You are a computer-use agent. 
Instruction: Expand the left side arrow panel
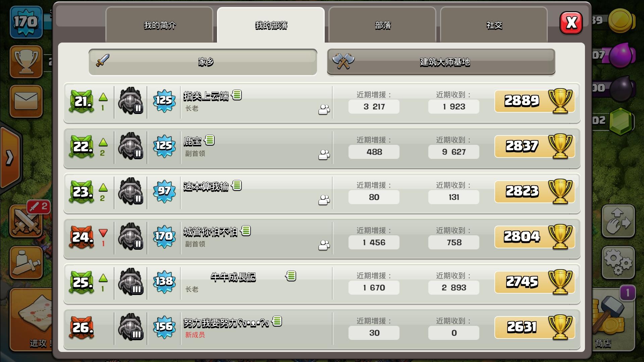click(10, 158)
